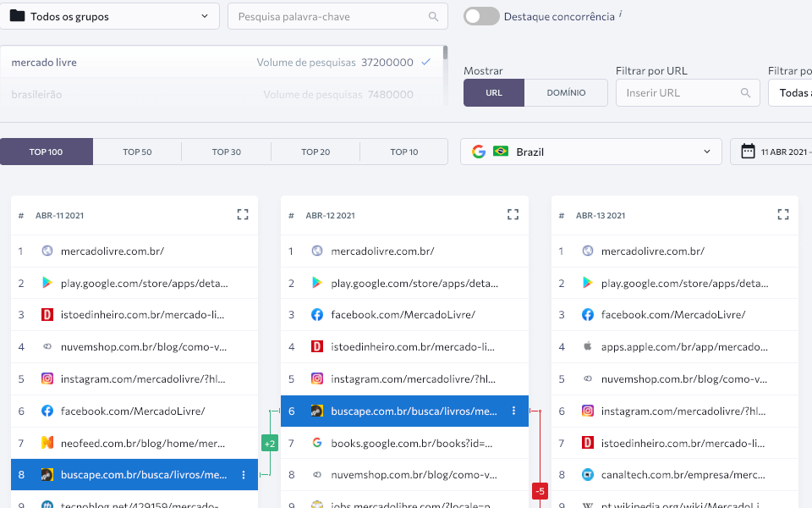The height and width of the screenshot is (508, 812).
Task: Click the Google logo in region selector
Action: coord(479,152)
